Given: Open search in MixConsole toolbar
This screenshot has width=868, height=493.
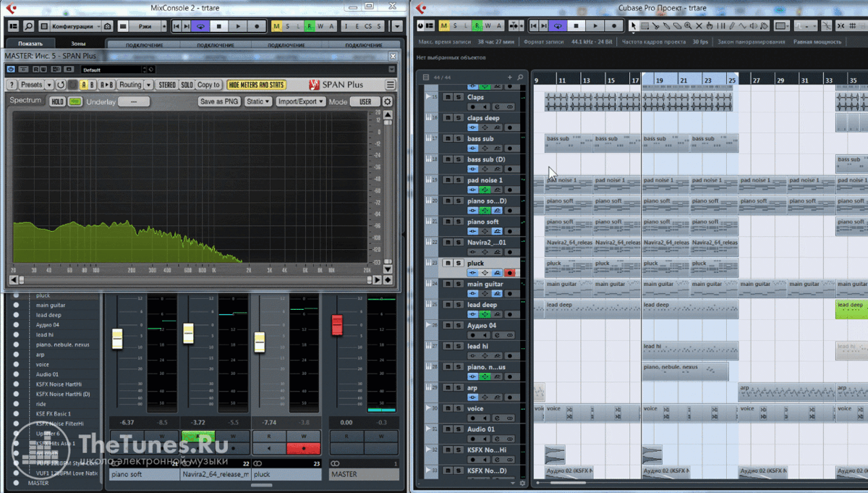Looking at the screenshot, I should (x=30, y=26).
